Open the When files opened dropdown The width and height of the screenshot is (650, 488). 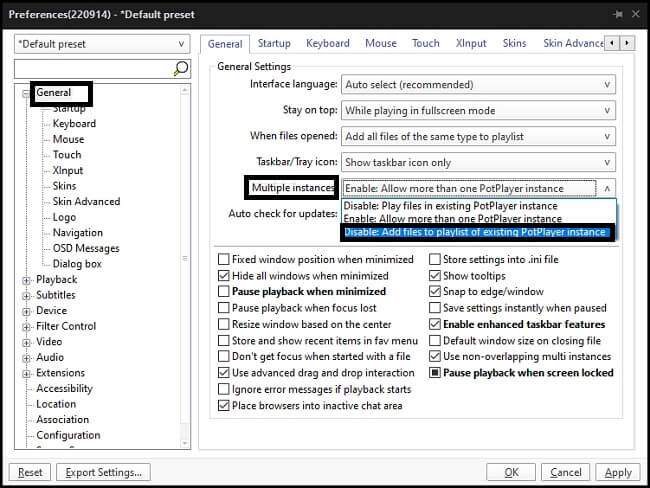[478, 136]
